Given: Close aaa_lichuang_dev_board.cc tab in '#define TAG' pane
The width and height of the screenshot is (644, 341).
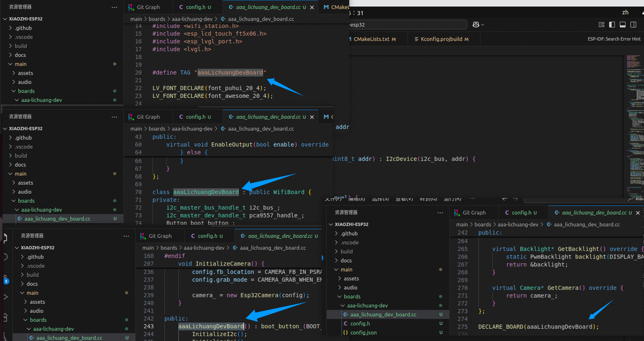Looking at the screenshot, I should [x=312, y=7].
